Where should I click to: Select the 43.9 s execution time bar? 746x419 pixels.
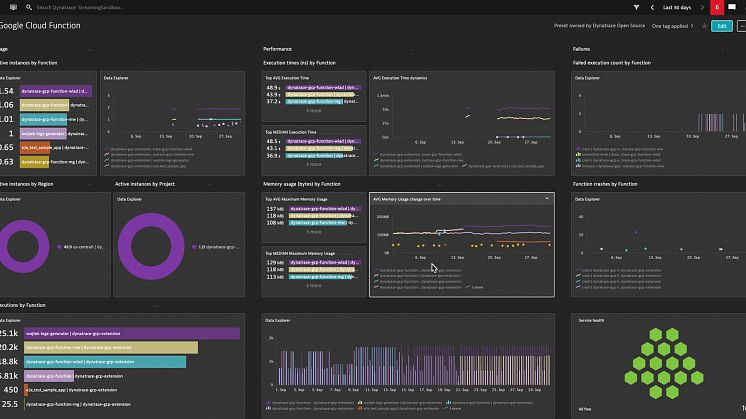pyautogui.click(x=320, y=95)
